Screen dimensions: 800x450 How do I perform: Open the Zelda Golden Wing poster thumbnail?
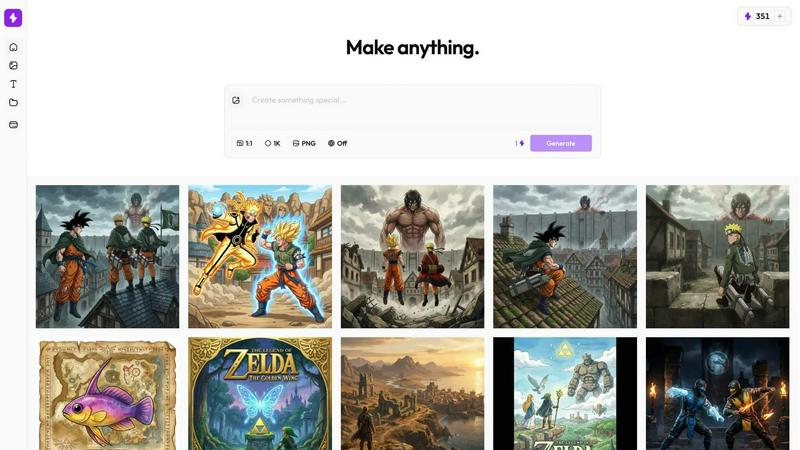(260, 393)
